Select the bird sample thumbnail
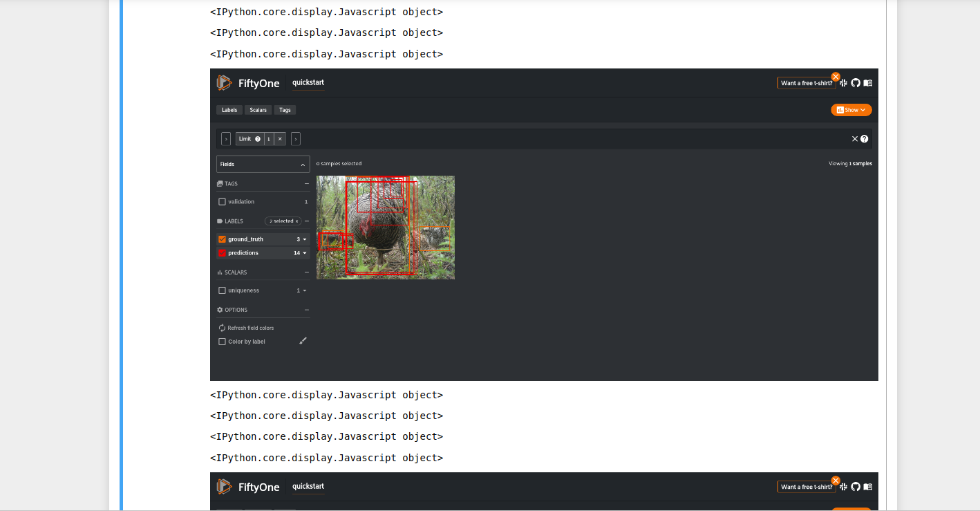Image resolution: width=980 pixels, height=511 pixels. [386, 227]
